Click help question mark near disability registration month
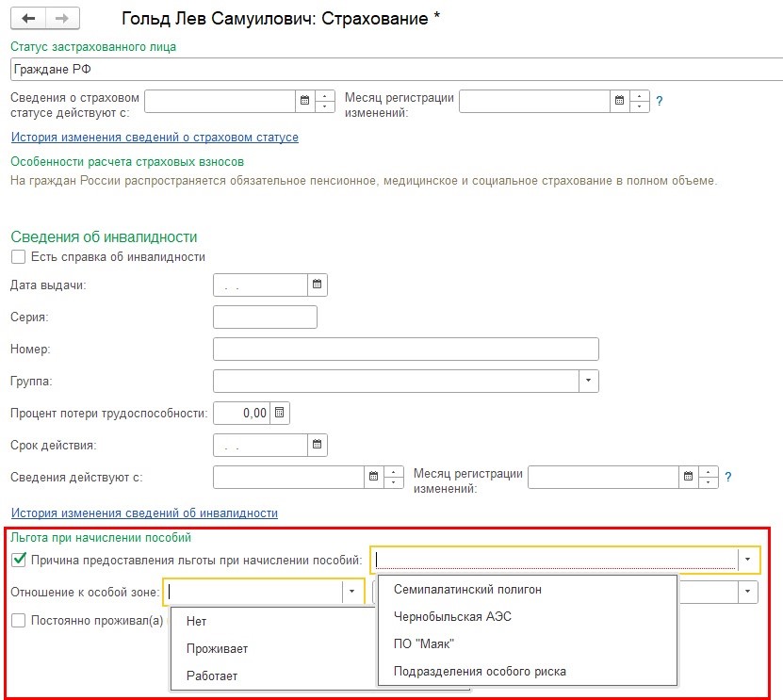This screenshot has height=700, width=783. (728, 478)
